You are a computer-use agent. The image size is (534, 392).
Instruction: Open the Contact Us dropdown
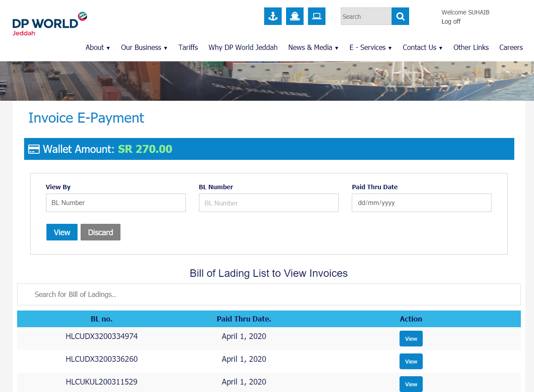[x=422, y=47]
